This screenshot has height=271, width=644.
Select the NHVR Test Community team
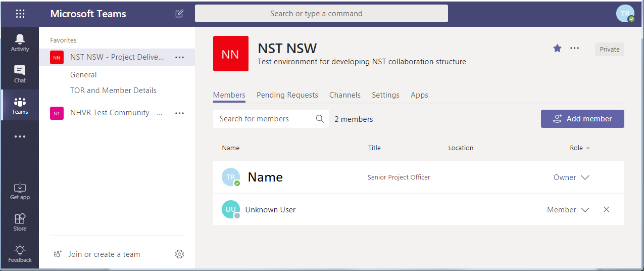coord(116,113)
